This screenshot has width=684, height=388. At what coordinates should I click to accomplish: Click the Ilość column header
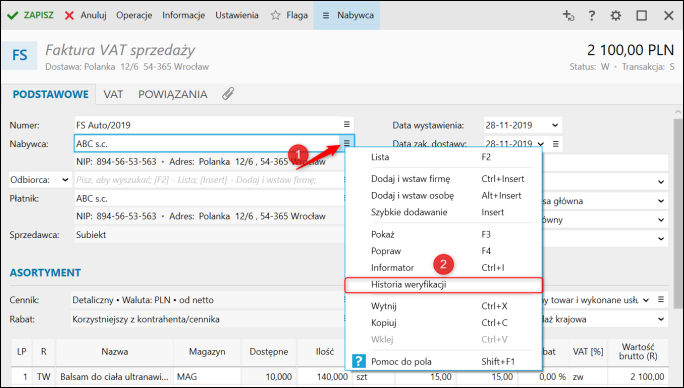(325, 352)
